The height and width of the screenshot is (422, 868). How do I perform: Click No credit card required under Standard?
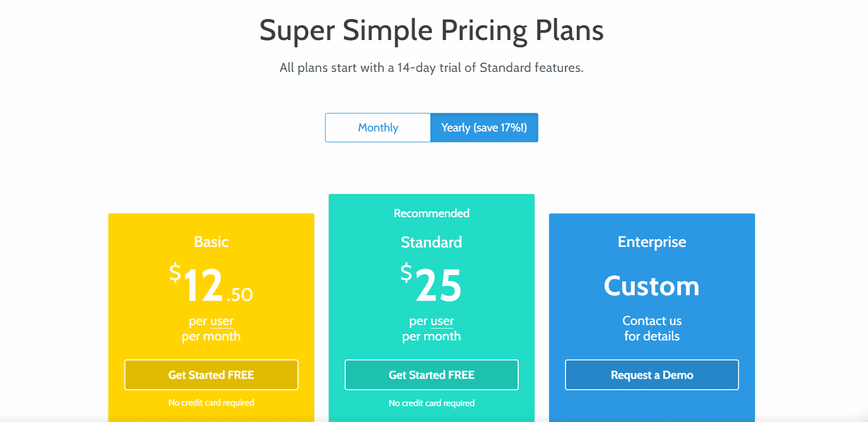431,403
